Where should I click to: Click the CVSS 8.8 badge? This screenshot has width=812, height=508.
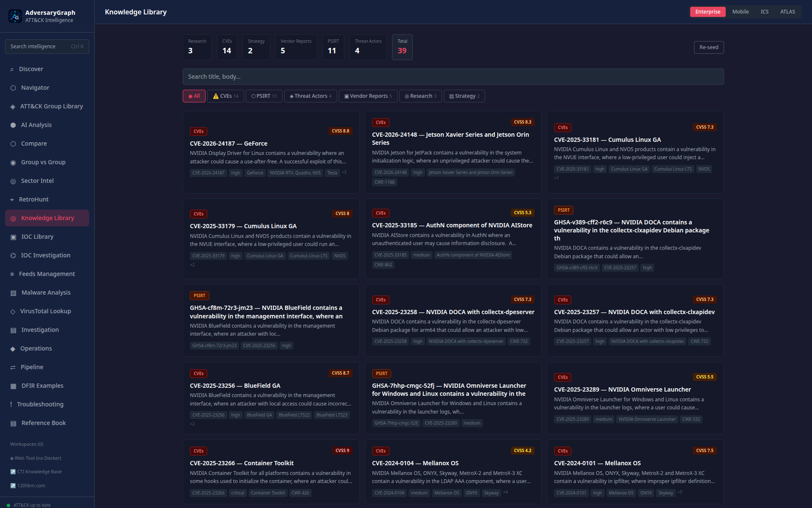click(x=340, y=131)
